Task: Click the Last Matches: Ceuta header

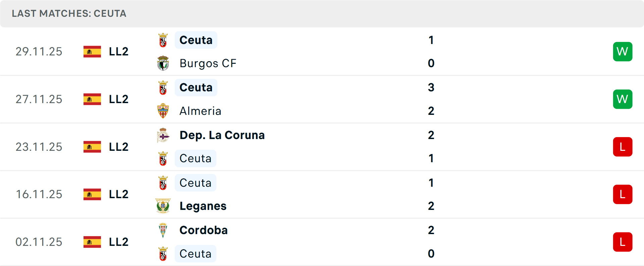Action: [69, 14]
